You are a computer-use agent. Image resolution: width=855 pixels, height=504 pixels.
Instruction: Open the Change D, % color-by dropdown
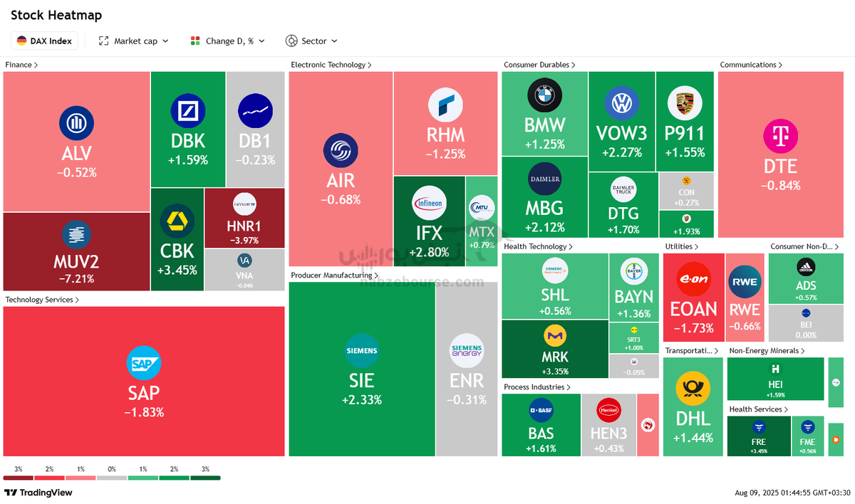coord(227,41)
